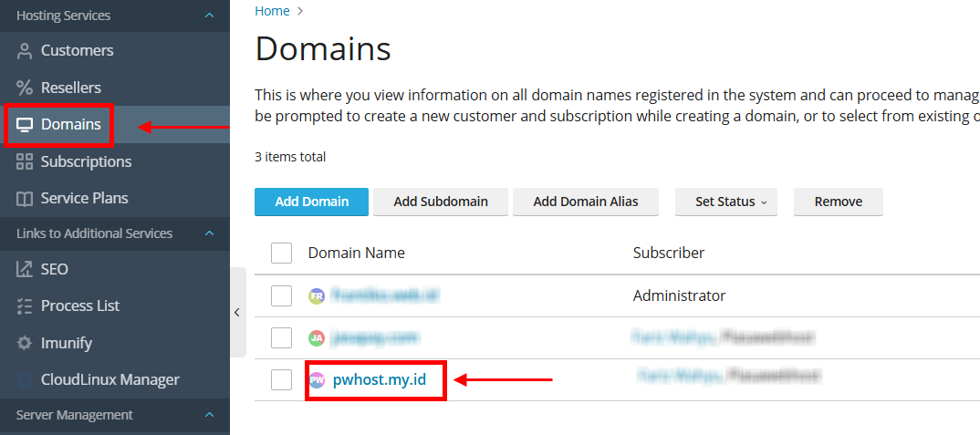Click the Domains monitor icon
This screenshot has height=435, width=980.
(x=25, y=125)
